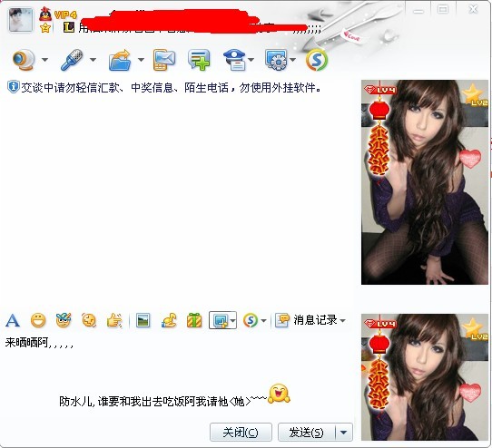The width and height of the screenshot is (492, 448).
Task: Send a gift box icon
Action: (x=194, y=320)
